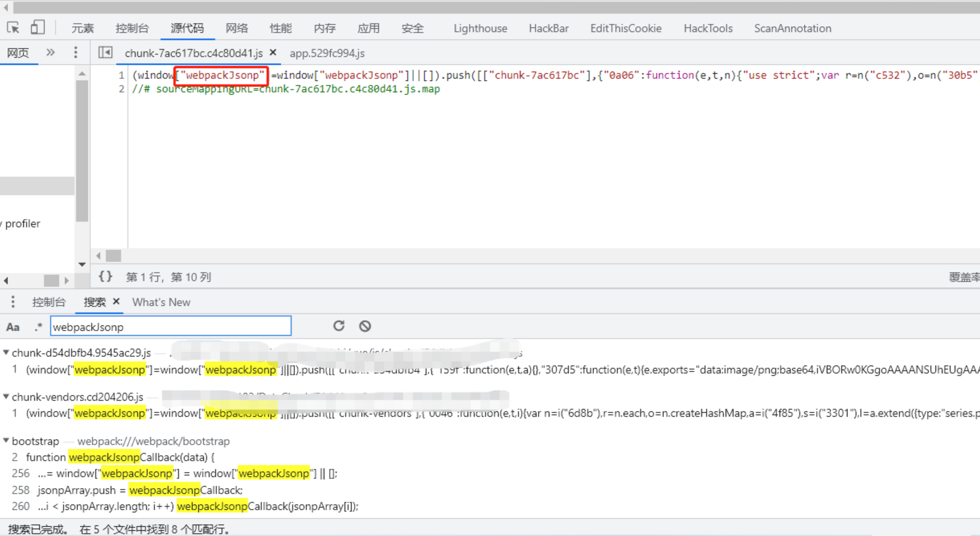980x536 pixels.
Task: Enable case-sensitive search with Aa
Action: (x=12, y=326)
